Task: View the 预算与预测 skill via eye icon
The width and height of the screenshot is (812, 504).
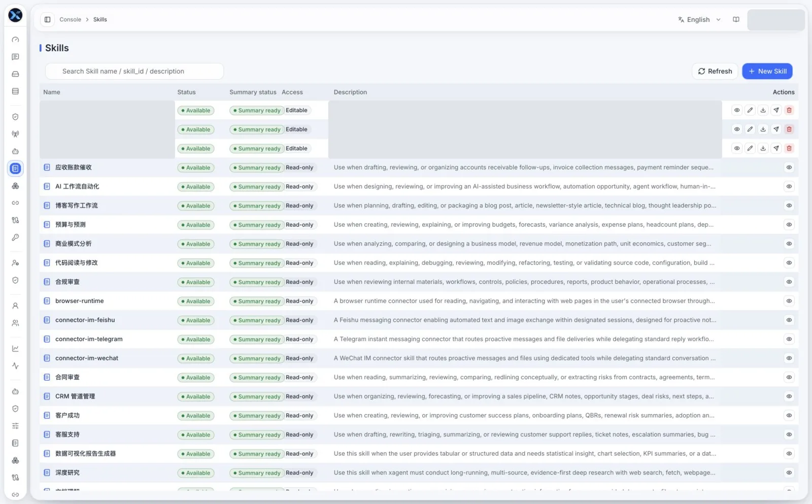Action: 789,225
